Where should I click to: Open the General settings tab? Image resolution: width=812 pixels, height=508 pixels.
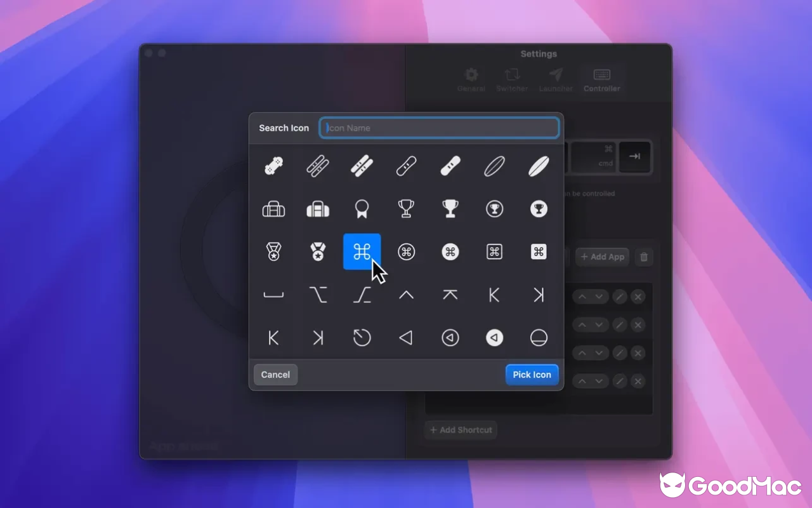471,79
